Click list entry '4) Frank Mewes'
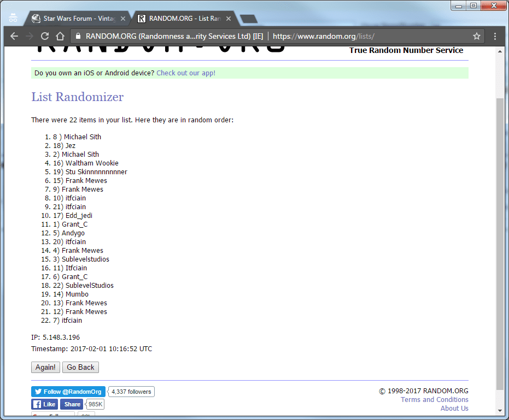Screen dimensions: 509x420 pos(78,251)
